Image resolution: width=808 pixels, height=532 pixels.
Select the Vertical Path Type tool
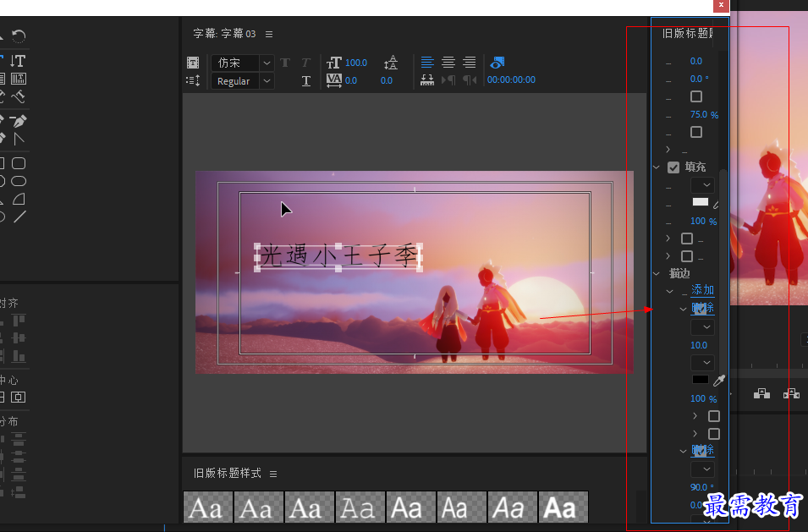coord(19,96)
